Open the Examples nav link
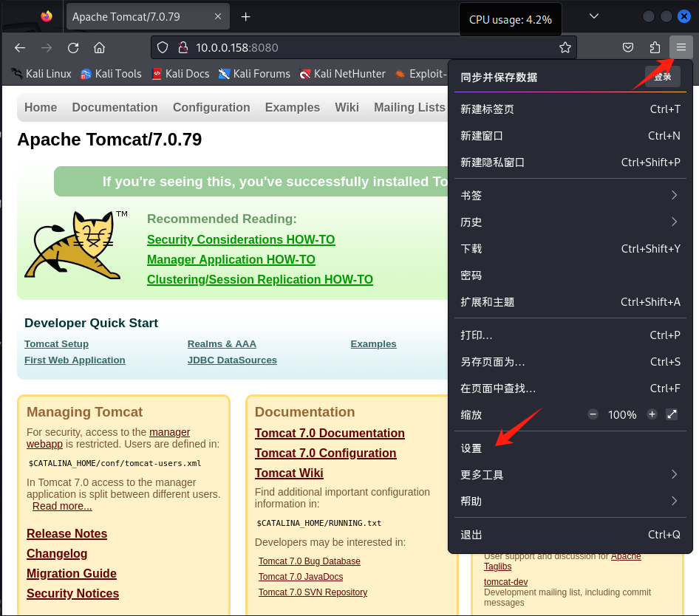 click(293, 107)
